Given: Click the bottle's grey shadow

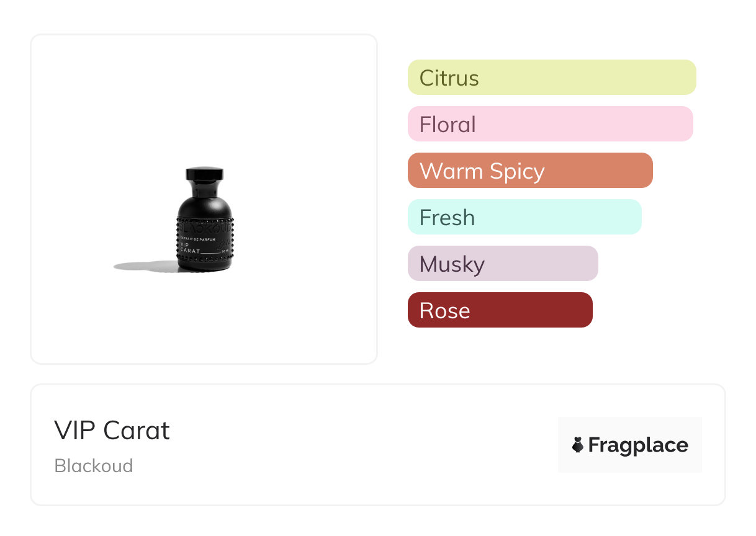Looking at the screenshot, I should pos(146,266).
